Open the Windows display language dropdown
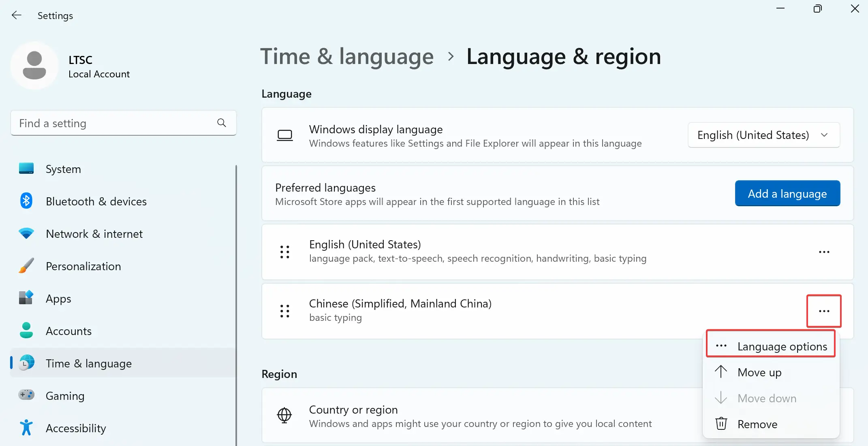Viewport: 868px width, 446px height. point(763,135)
